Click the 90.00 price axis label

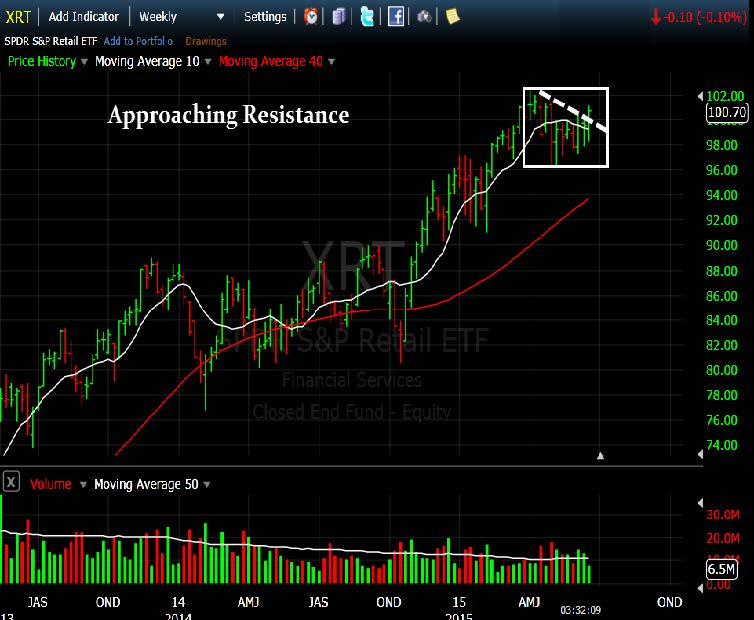pos(721,245)
